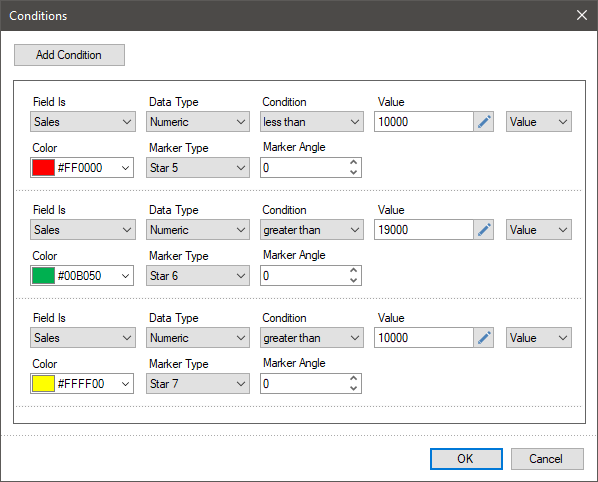This screenshot has height=482, width=598.
Task: Confirm with the OK button
Action: 466,459
